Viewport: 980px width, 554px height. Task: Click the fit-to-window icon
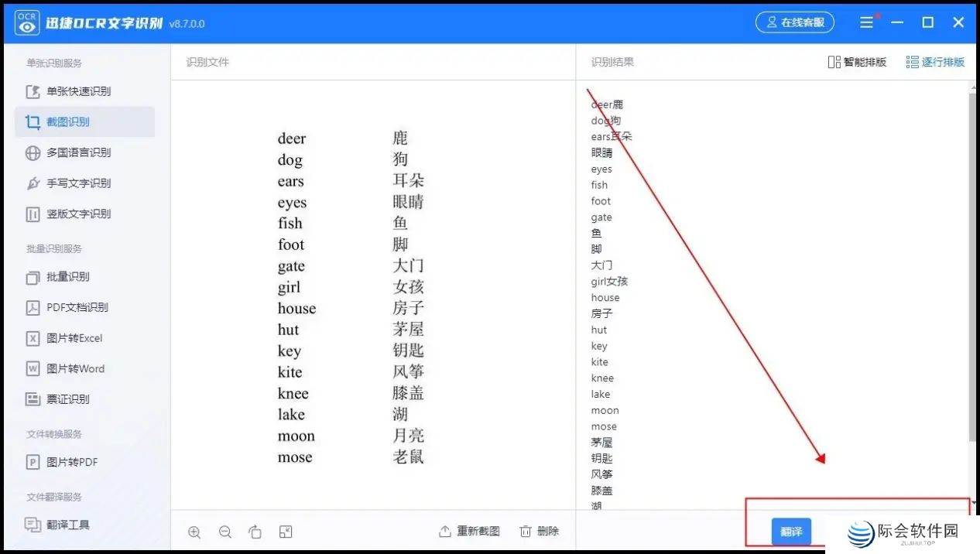point(286,532)
